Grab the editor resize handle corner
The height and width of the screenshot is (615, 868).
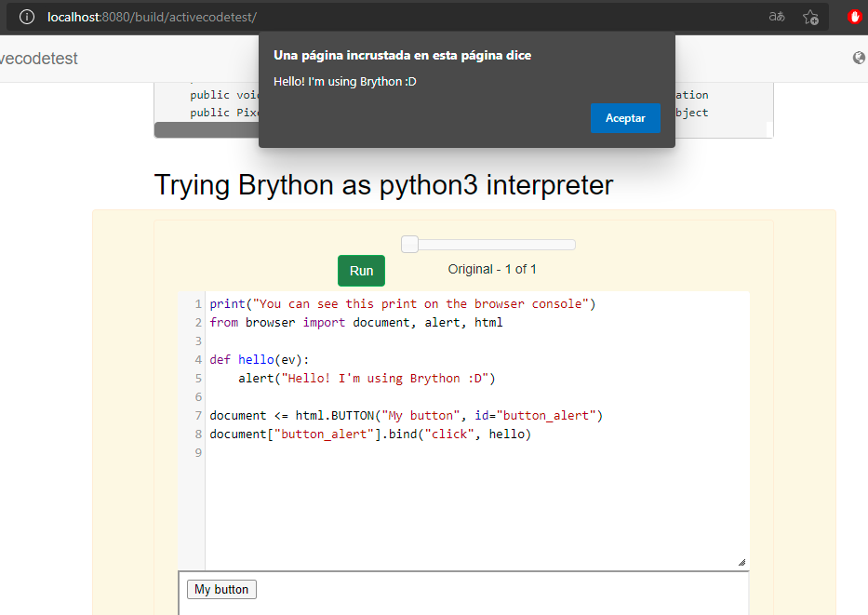(741, 562)
